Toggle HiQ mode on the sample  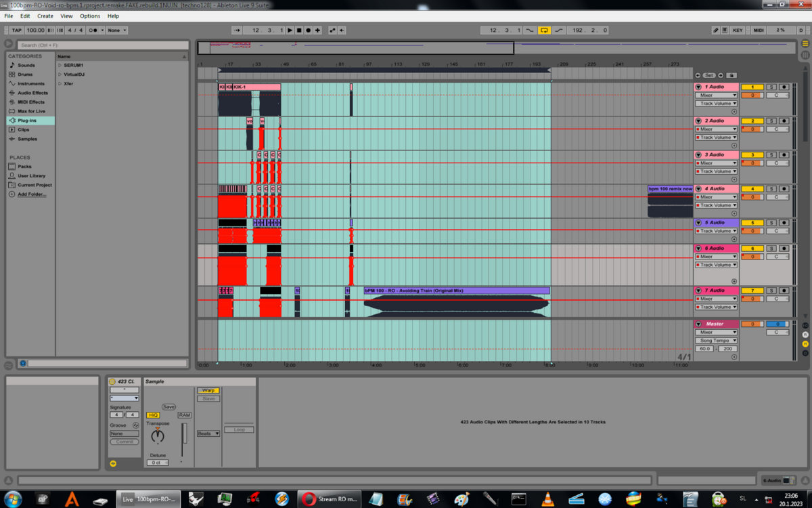[153, 415]
